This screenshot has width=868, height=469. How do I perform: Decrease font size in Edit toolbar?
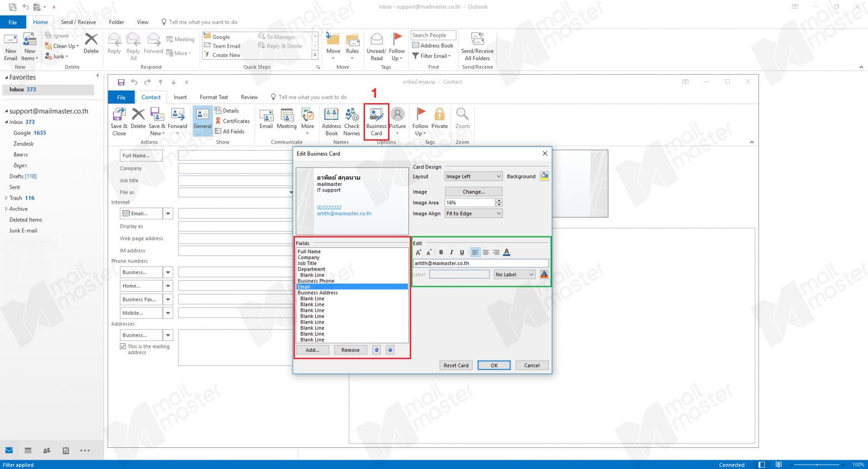[x=429, y=252]
